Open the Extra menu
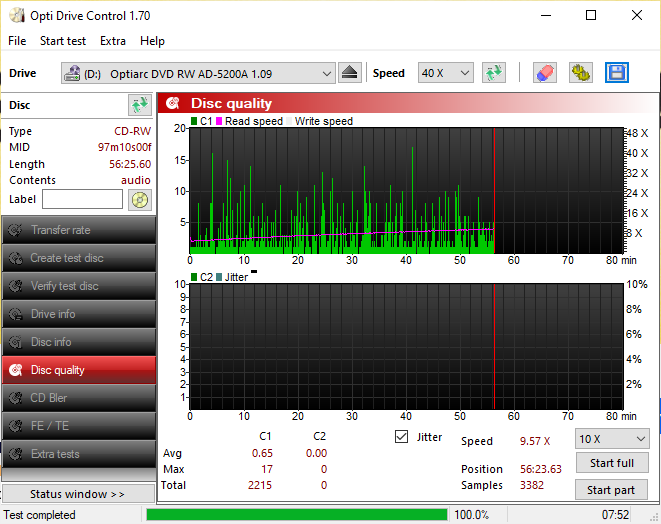The image size is (661, 524). click(x=113, y=41)
